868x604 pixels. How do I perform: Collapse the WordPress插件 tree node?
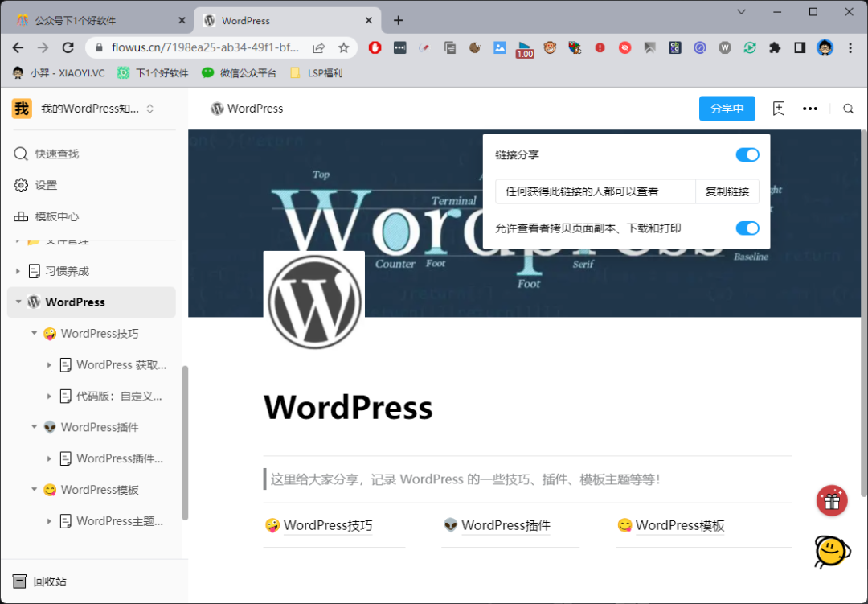[35, 428]
